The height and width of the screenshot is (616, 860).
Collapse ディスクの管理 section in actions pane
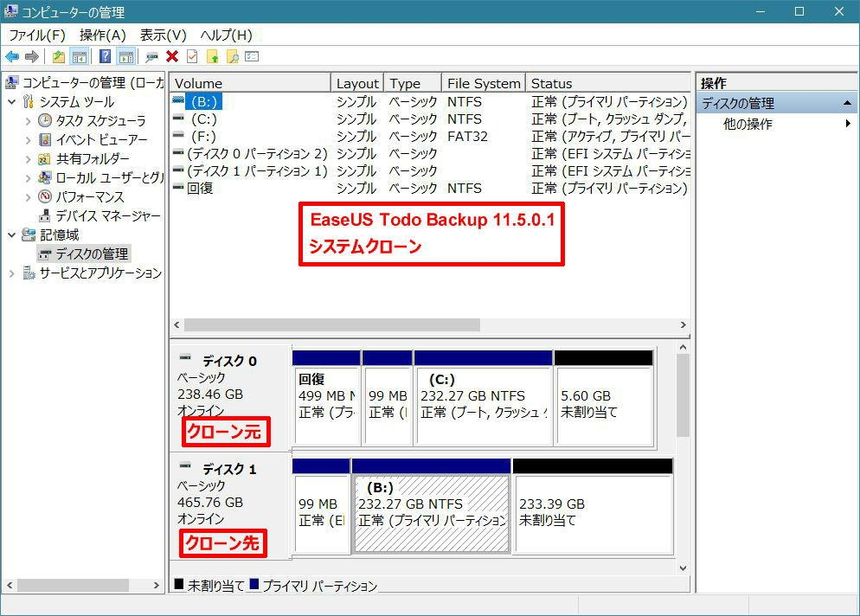[x=847, y=103]
